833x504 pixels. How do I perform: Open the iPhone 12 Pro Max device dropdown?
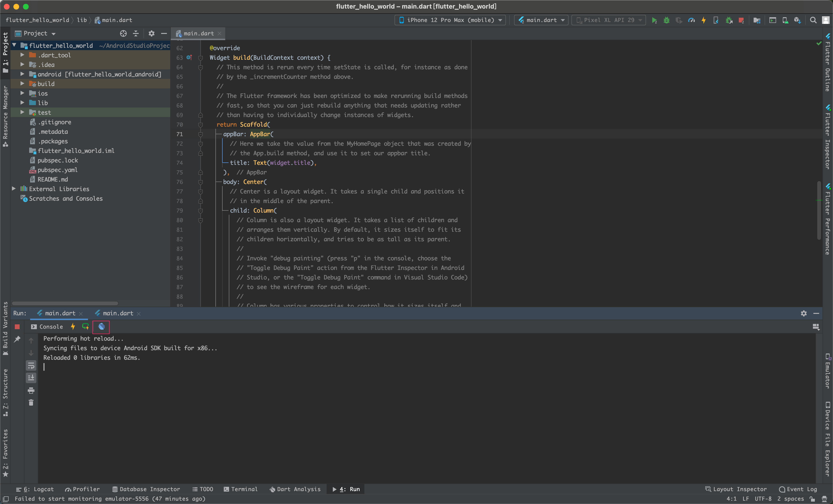[x=450, y=20]
